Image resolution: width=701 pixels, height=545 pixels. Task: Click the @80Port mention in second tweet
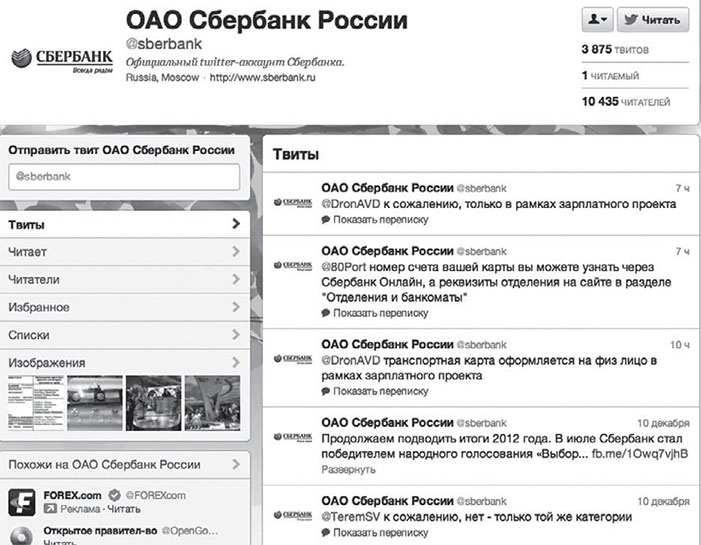click(343, 267)
